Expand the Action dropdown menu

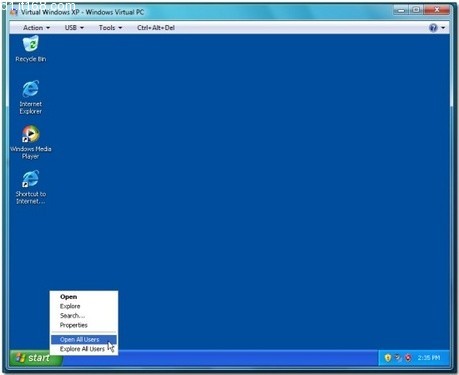[36, 28]
